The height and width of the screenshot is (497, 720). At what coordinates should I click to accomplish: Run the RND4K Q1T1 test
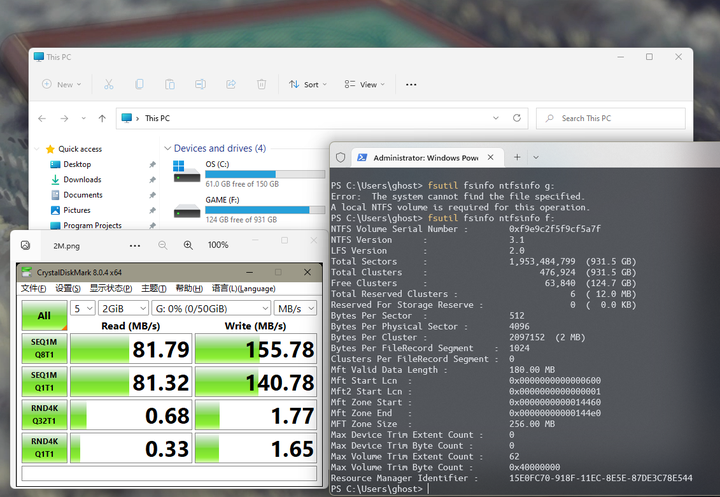point(45,448)
